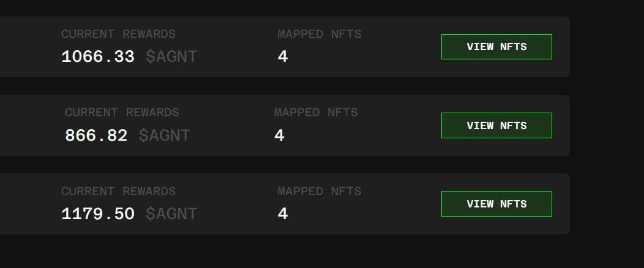Screen dimensions: 644x268
Task: Click MAPPED NFTS label in the 1066.33 row
Action: 320,34
